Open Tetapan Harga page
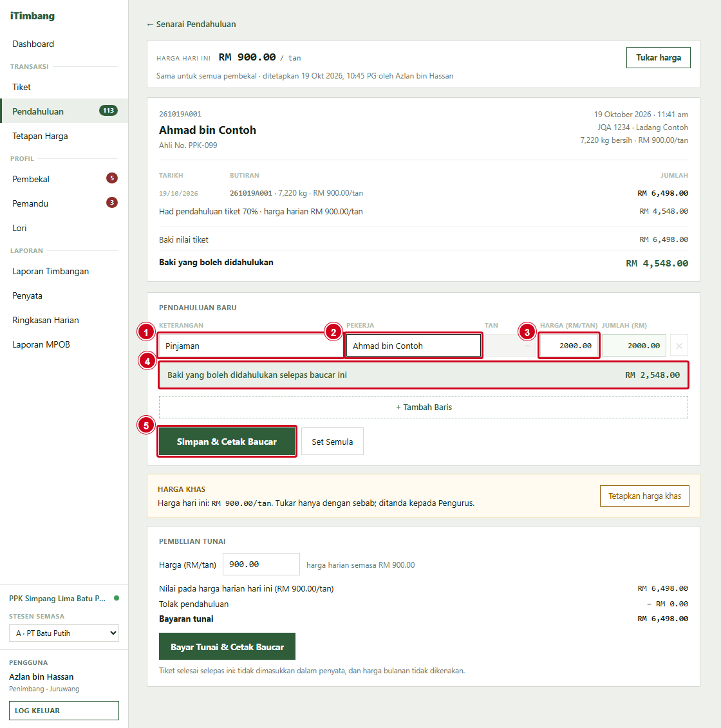721x728 pixels. tap(64, 136)
